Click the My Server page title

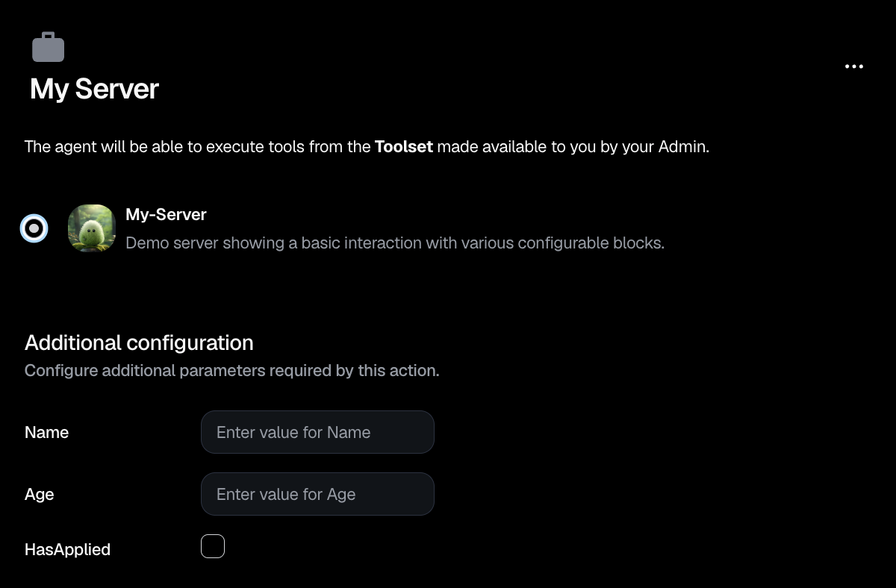[x=94, y=89]
